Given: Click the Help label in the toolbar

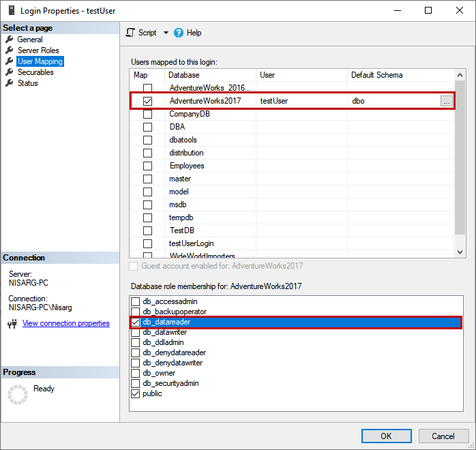Looking at the screenshot, I should [x=194, y=33].
